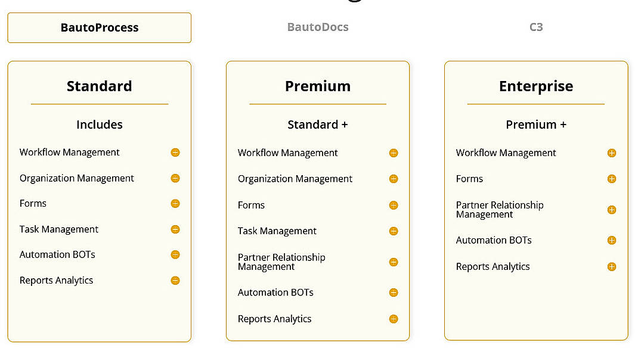The width and height of the screenshot is (638, 364).
Task: Collapse Organization Management under Premium plan
Action: (x=393, y=179)
